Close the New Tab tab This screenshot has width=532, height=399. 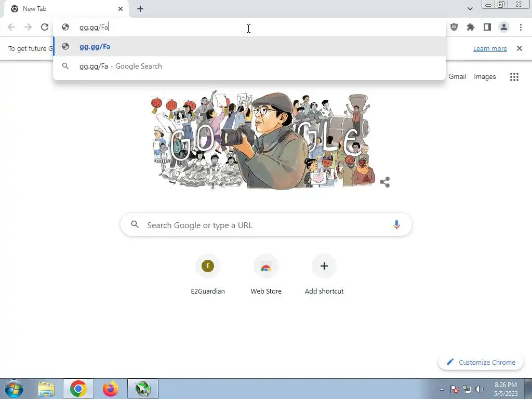coord(121,9)
